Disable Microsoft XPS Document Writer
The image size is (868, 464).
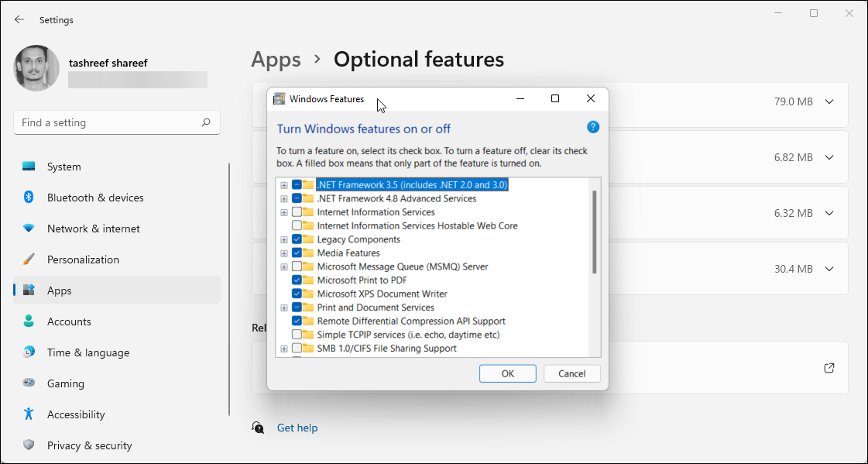297,294
